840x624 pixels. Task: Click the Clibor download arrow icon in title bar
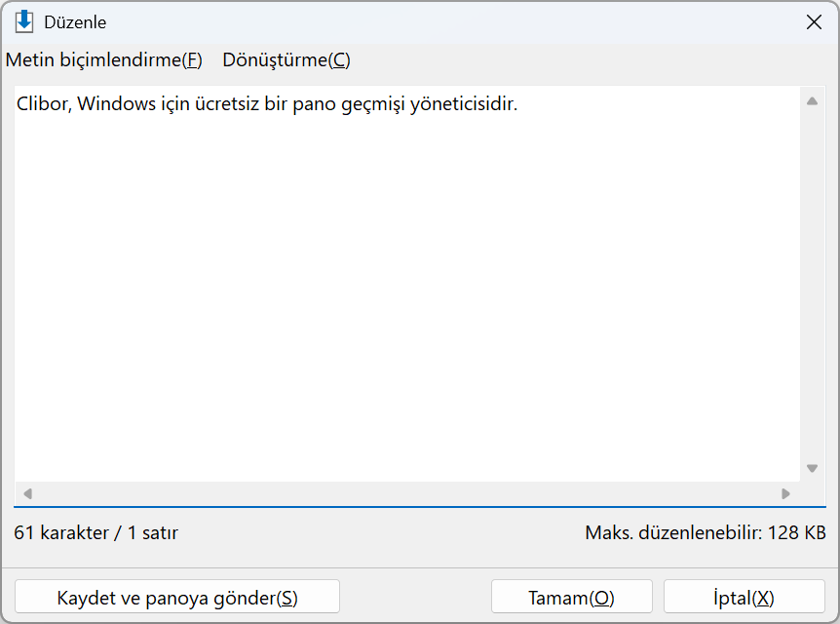pyautogui.click(x=24, y=22)
